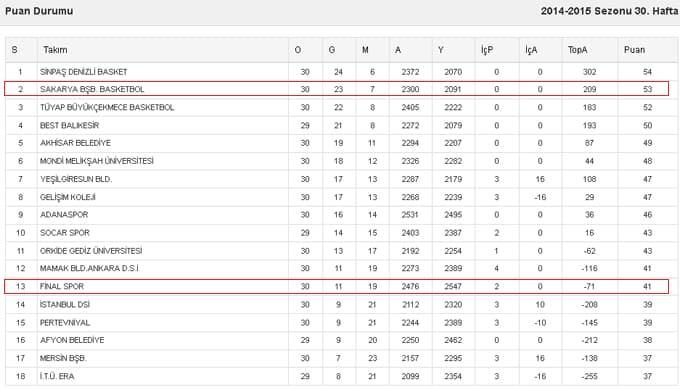The width and height of the screenshot is (680, 390).
Task: Click TopA value -255 in İ.T.Ü. ERA row
Action: coord(589,376)
